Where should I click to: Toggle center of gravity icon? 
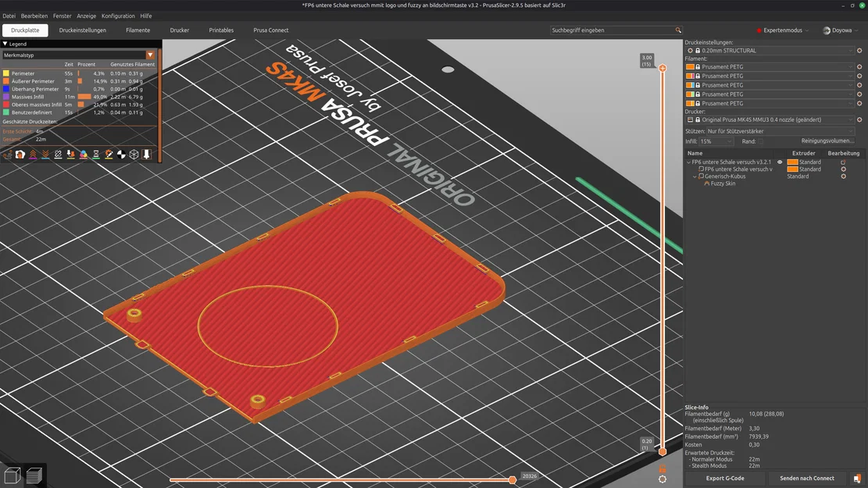[121, 155]
